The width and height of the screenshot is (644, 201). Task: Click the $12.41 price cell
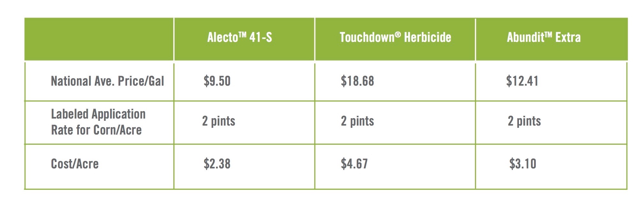tap(522, 81)
